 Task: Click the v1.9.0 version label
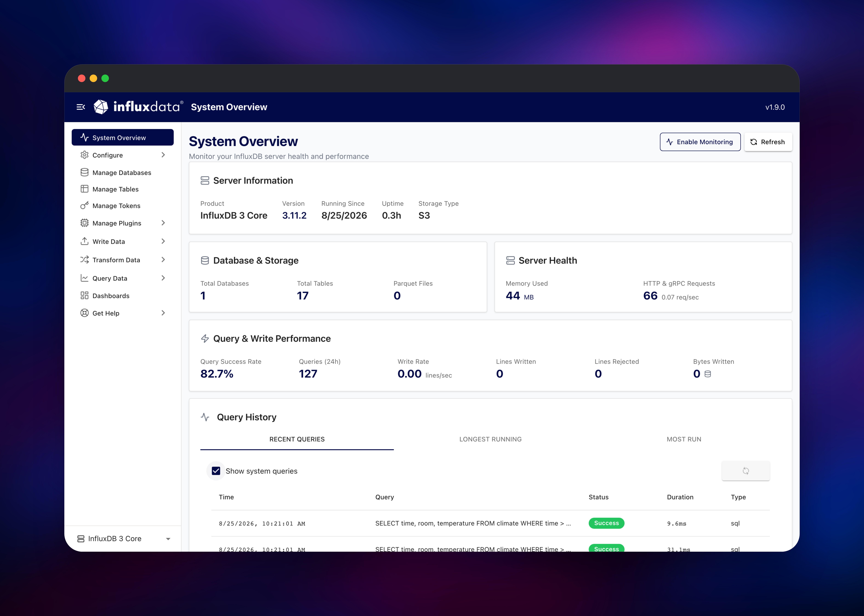[x=775, y=107]
